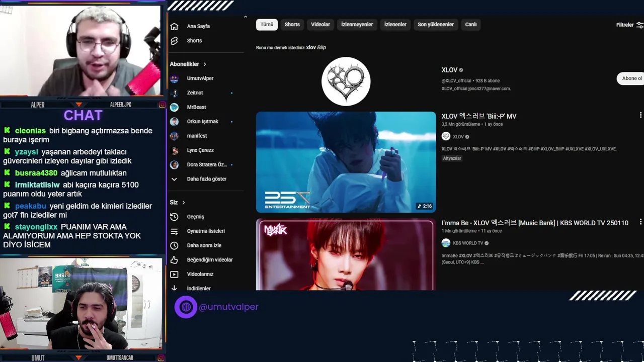The height and width of the screenshot is (362, 644).
Task: Open Daha sonra izle clock icon
Action: click(x=174, y=245)
